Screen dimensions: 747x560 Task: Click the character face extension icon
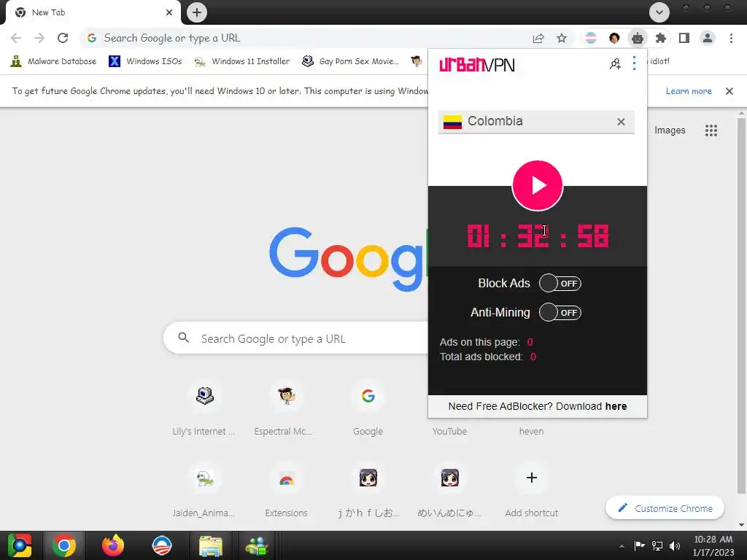pyautogui.click(x=614, y=38)
